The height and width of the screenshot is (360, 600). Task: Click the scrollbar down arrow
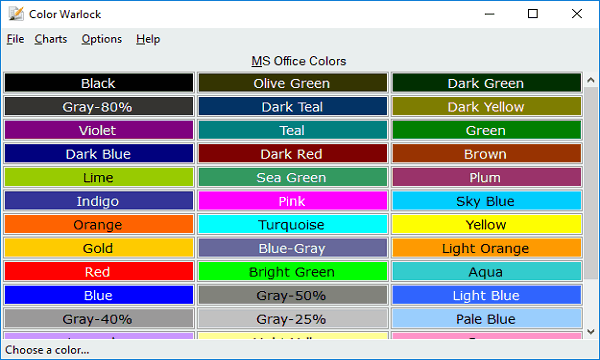[x=590, y=332]
